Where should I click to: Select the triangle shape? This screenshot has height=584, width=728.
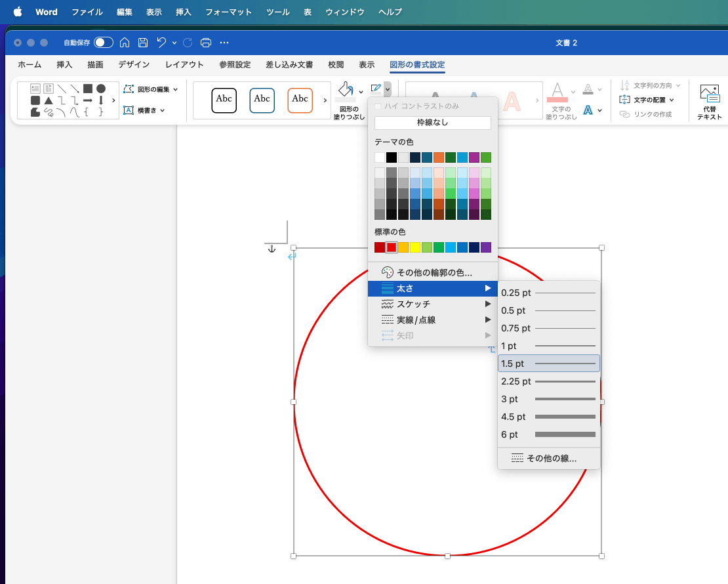pos(49,100)
